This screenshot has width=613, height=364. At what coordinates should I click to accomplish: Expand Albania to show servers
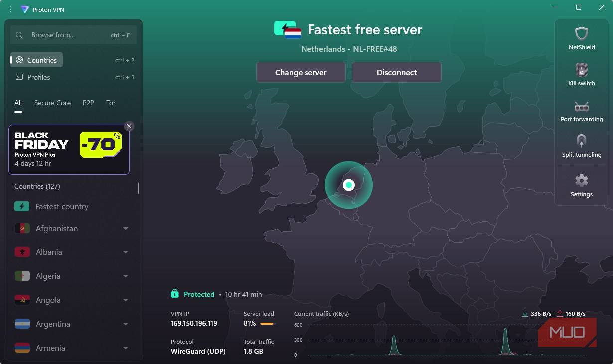pyautogui.click(x=125, y=252)
